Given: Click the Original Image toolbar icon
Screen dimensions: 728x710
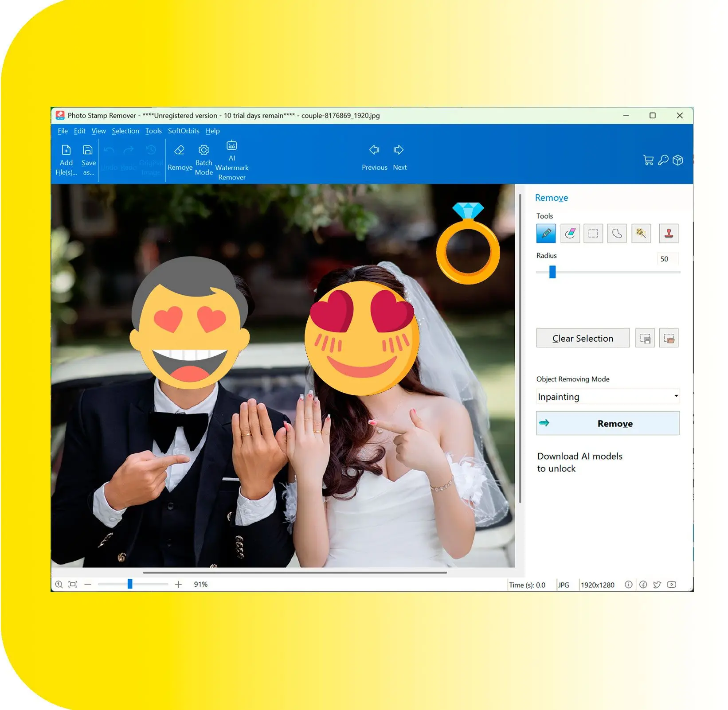Looking at the screenshot, I should [151, 160].
